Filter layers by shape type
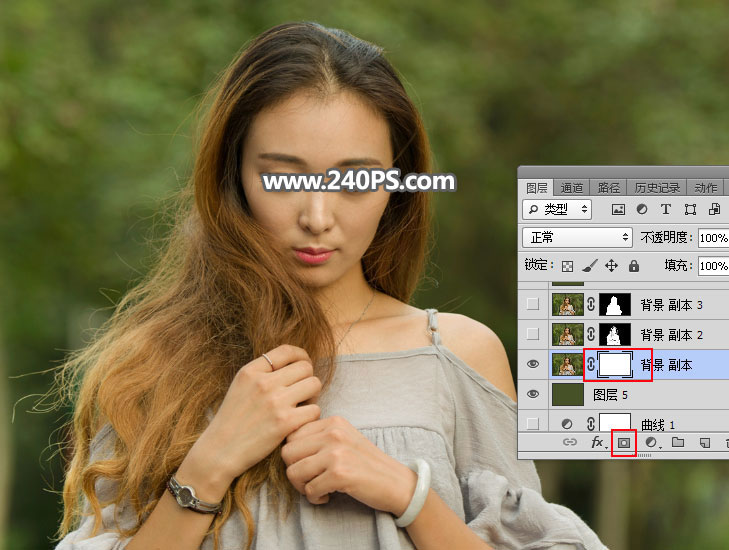Viewport: 729px width, 550px height. (x=690, y=210)
